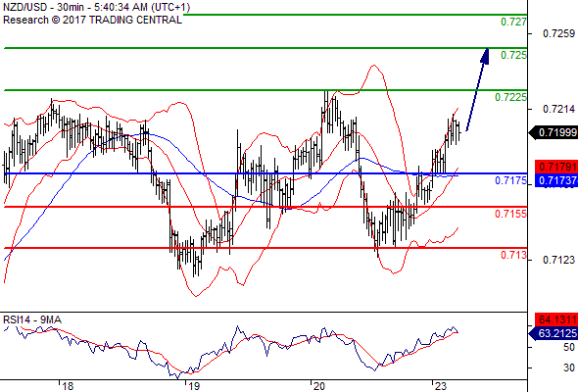Select date marker 23 on time axis

click(x=441, y=386)
